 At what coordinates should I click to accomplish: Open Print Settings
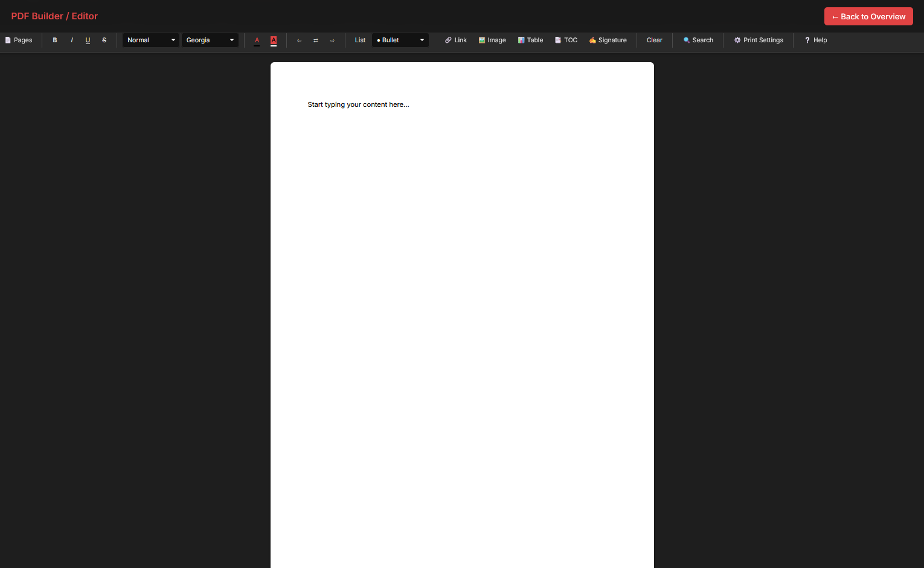pyautogui.click(x=759, y=40)
